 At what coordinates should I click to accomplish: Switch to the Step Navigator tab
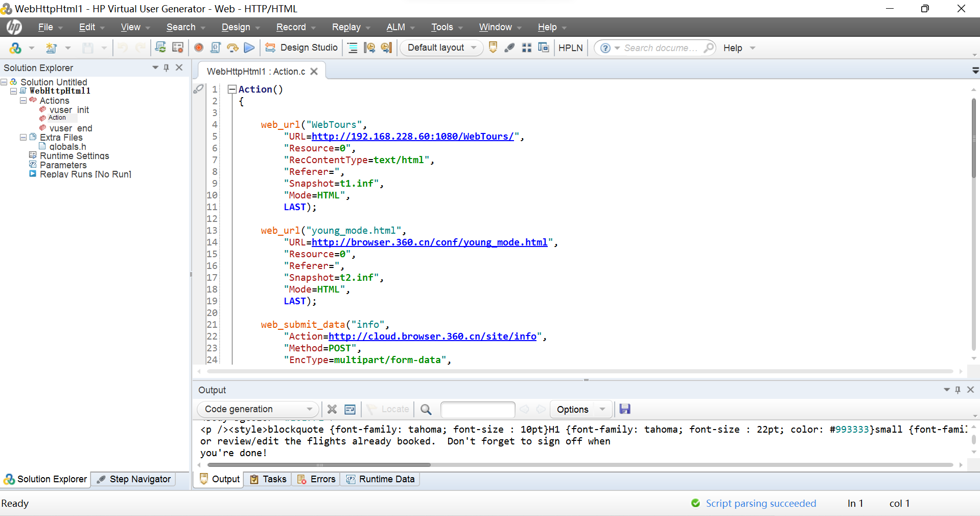[133, 479]
